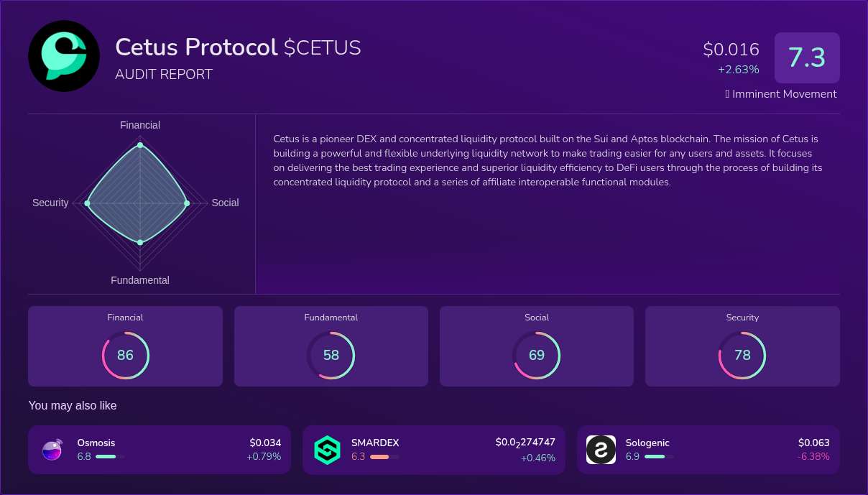Click the SMARDEX hexagonal logo

coord(327,450)
